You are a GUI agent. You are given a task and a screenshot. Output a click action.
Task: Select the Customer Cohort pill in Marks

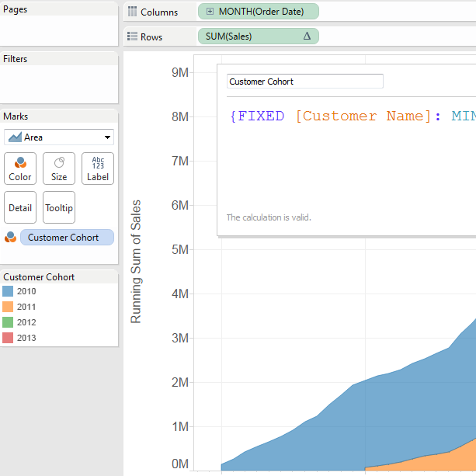tap(67, 238)
